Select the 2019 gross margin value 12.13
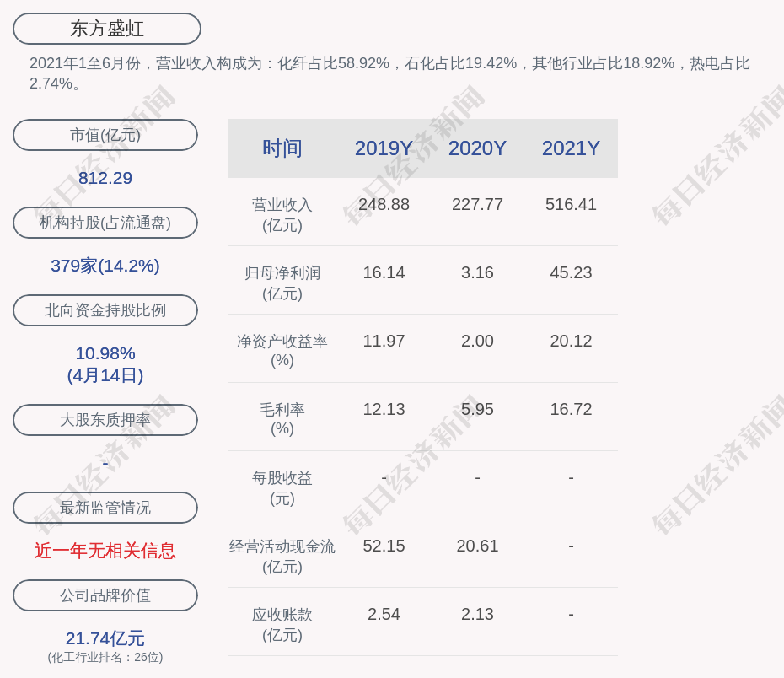The image size is (784, 678). coord(384,410)
